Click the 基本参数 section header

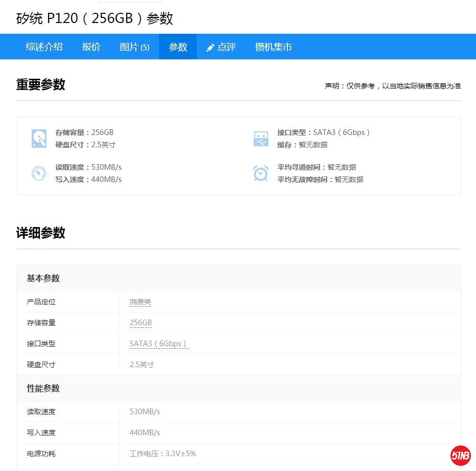(43, 278)
